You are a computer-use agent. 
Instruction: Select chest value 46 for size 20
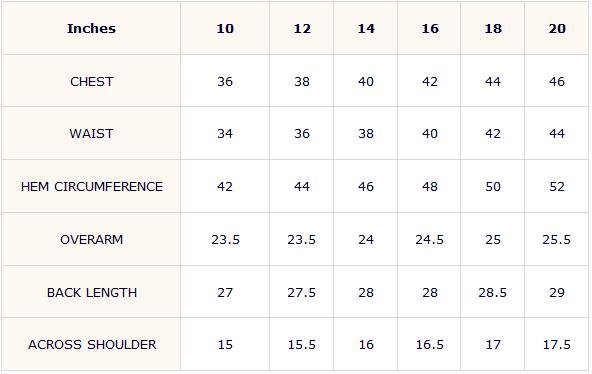[557, 82]
